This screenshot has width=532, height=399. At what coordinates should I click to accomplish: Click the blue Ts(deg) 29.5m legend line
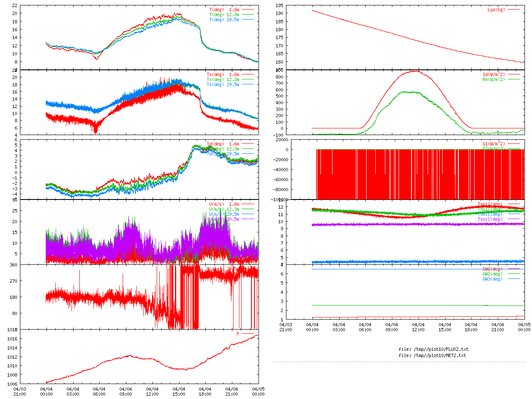click(x=248, y=84)
